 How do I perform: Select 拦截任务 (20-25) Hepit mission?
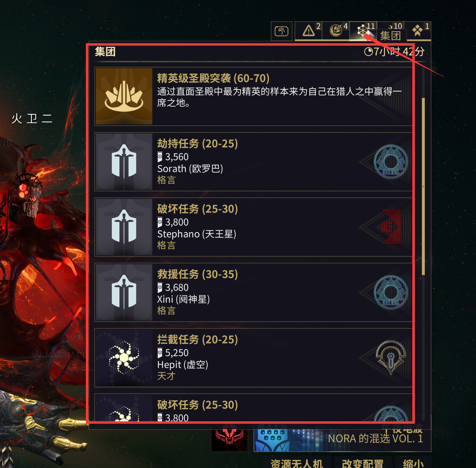click(x=253, y=358)
